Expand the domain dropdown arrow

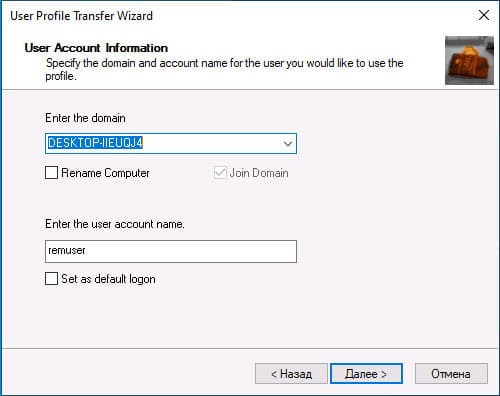point(288,144)
